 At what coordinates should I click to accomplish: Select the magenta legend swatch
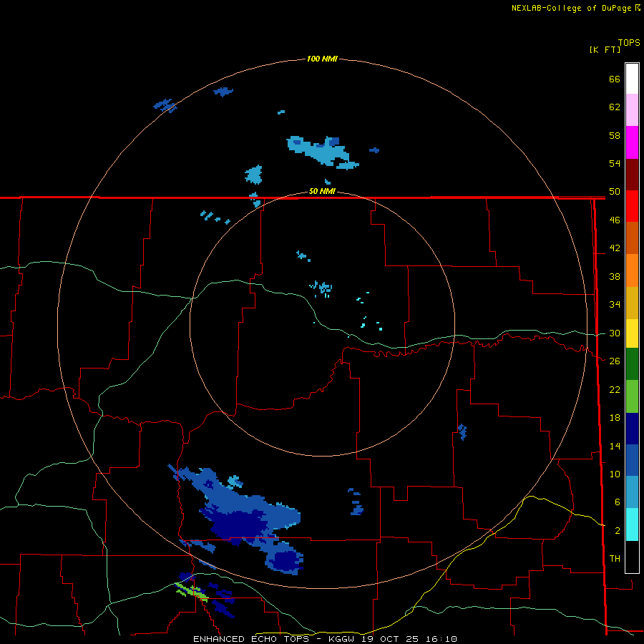click(632, 142)
